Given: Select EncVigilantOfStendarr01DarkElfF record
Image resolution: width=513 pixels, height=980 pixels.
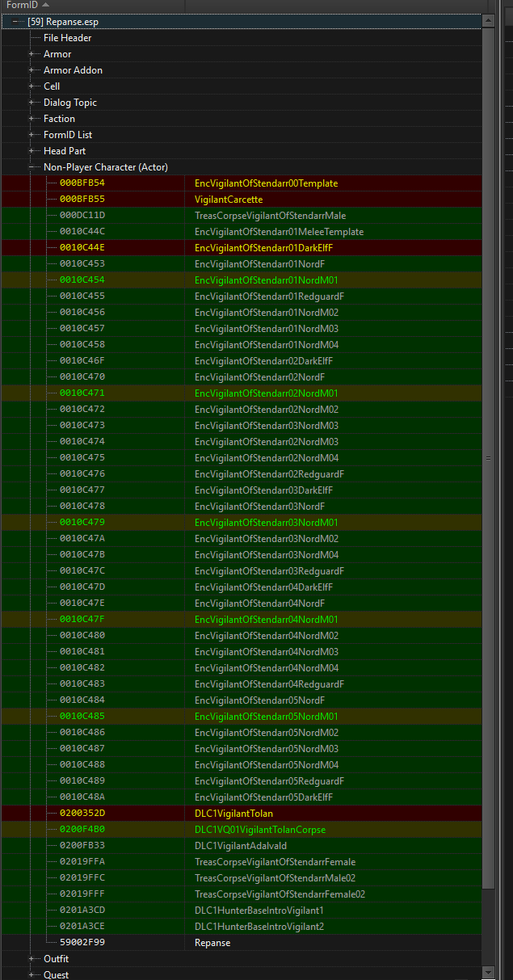Looking at the screenshot, I should (x=242, y=248).
